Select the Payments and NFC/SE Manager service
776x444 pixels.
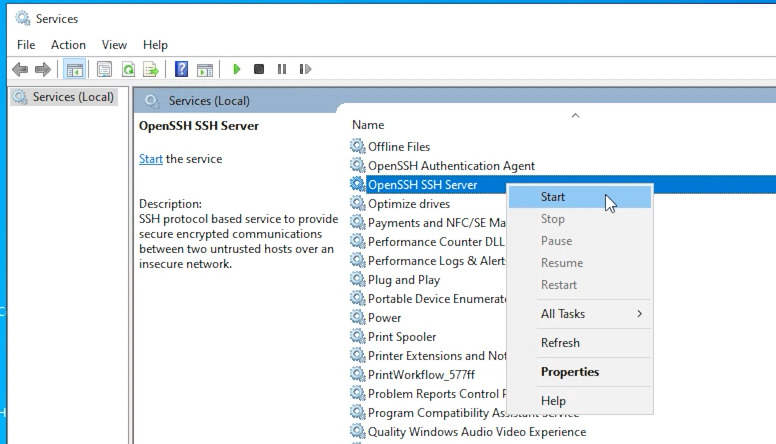(x=436, y=223)
